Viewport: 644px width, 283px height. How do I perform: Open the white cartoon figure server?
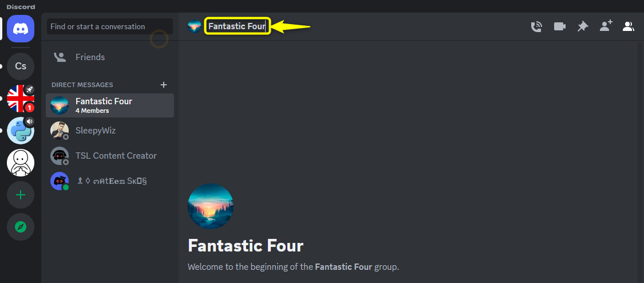(x=21, y=163)
